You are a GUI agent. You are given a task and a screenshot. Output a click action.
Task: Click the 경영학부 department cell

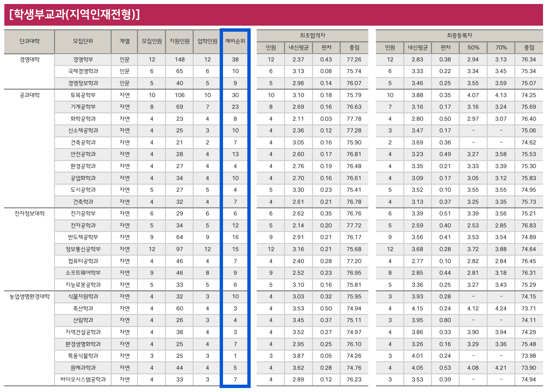coord(83,60)
